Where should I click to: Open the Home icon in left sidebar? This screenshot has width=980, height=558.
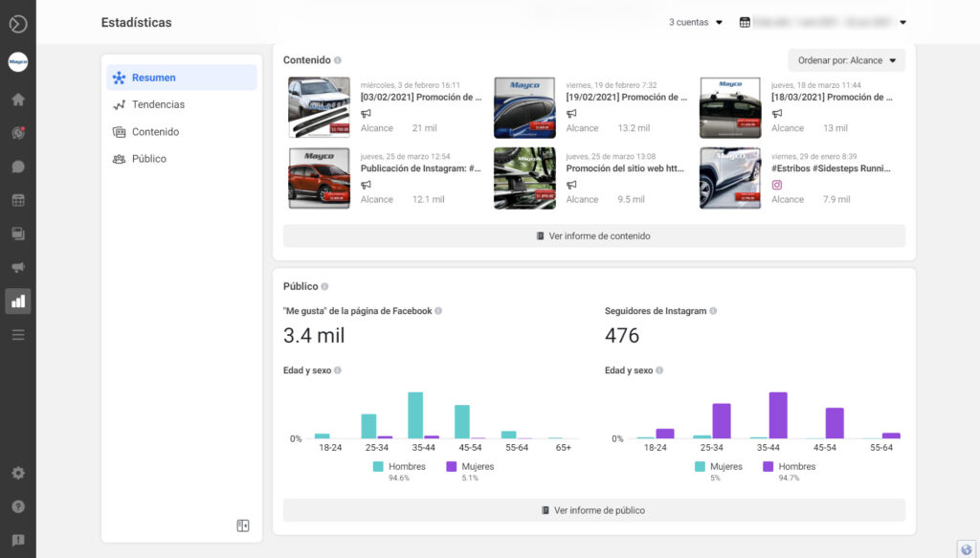pos(17,100)
